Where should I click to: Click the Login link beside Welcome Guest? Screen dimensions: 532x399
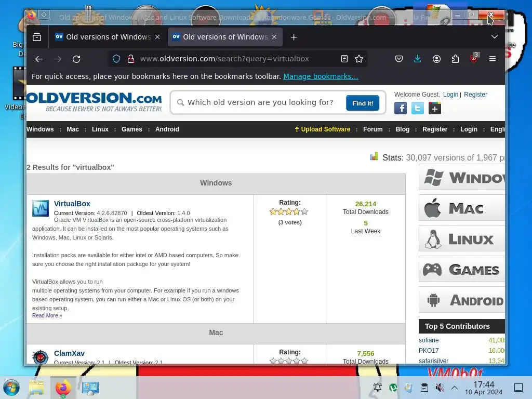tap(450, 95)
